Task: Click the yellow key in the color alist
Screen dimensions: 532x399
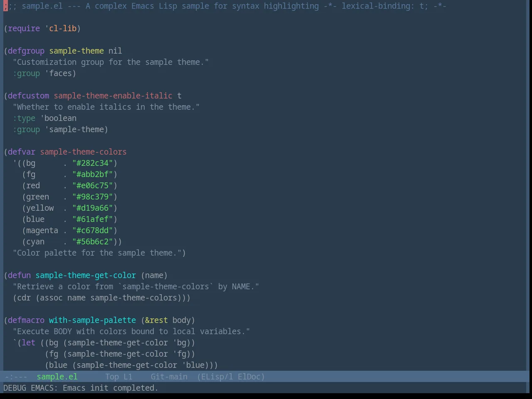Action: tap(40, 208)
